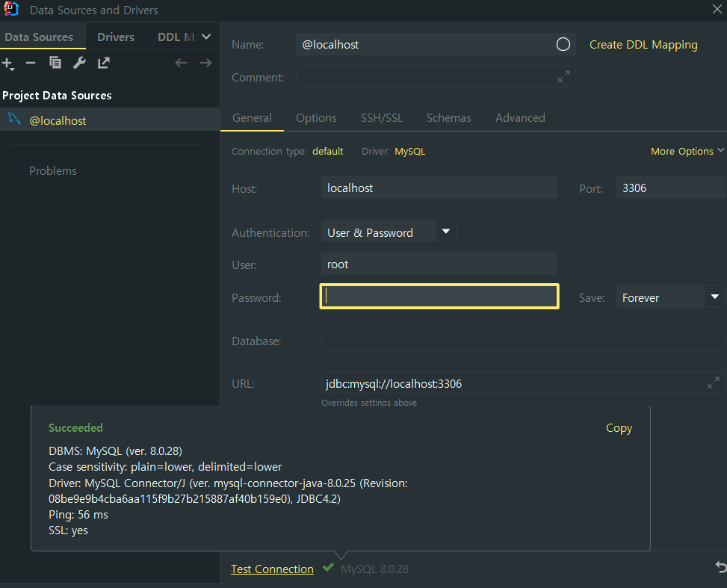Image resolution: width=727 pixels, height=588 pixels.
Task: Close the Data Sources and Drivers dialog
Action: [x=717, y=9]
